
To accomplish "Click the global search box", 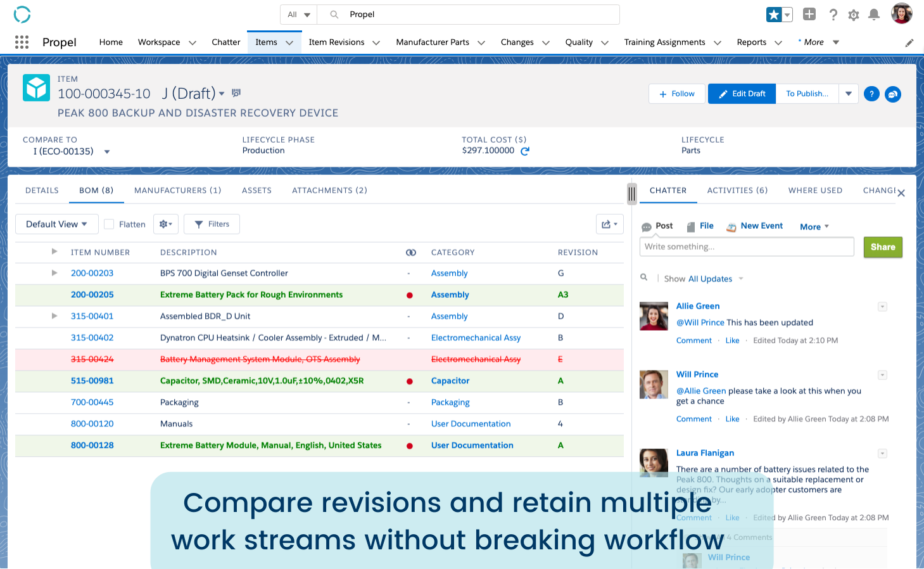I will pos(469,15).
